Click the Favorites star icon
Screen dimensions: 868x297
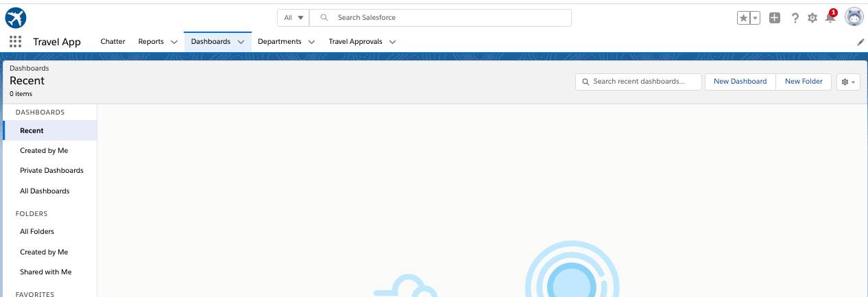[744, 19]
